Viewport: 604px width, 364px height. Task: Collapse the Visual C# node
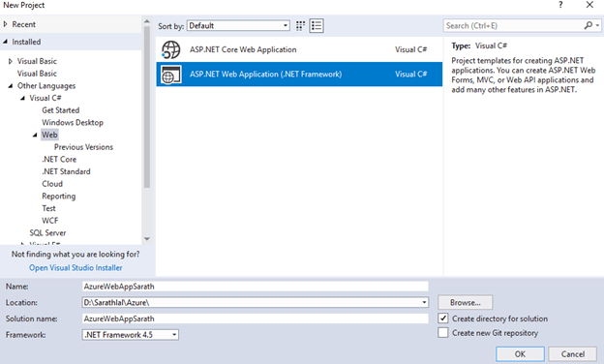click(22, 98)
